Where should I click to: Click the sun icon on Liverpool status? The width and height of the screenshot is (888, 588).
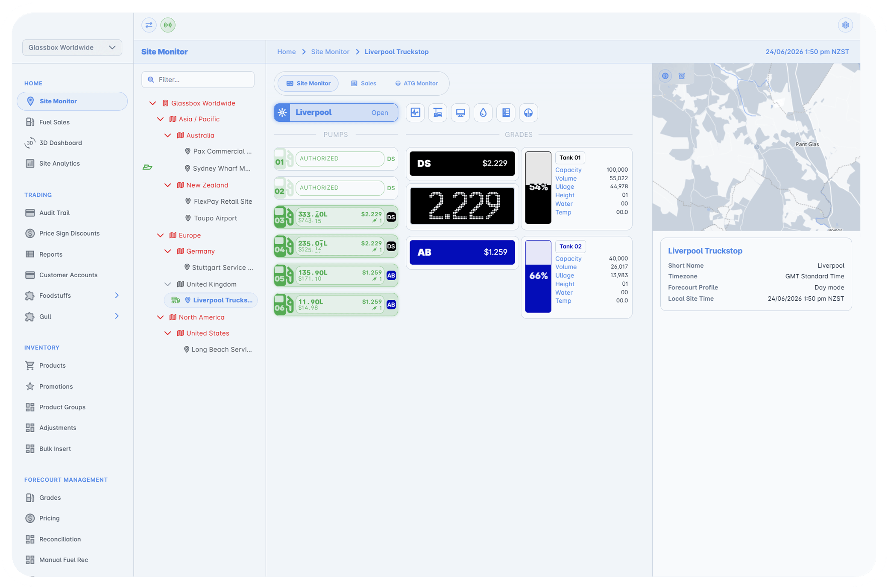(282, 113)
